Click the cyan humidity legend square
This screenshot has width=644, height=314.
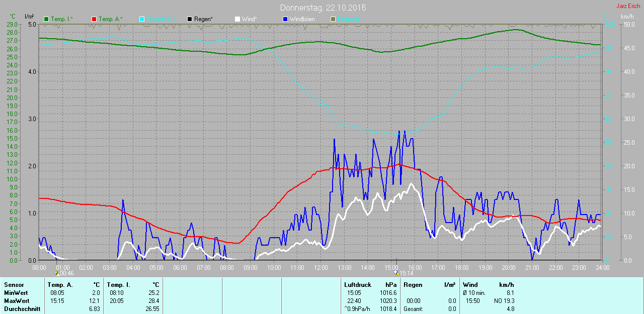pos(142,19)
